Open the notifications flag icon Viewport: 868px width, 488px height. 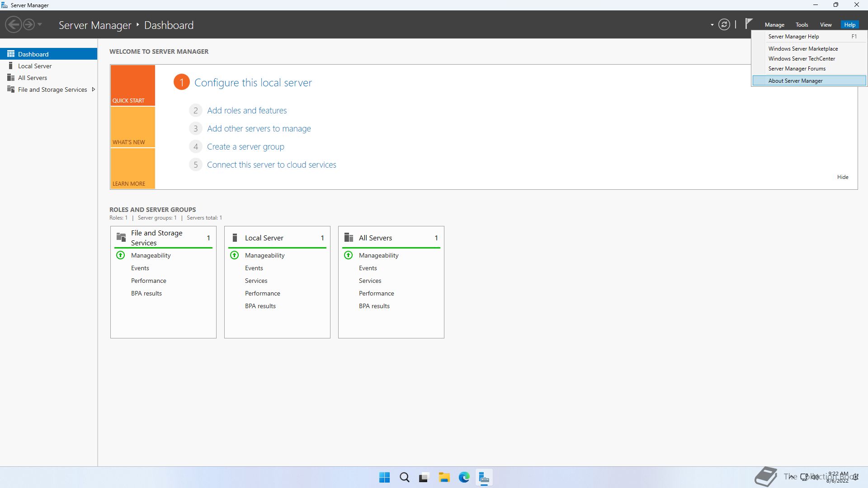point(749,23)
